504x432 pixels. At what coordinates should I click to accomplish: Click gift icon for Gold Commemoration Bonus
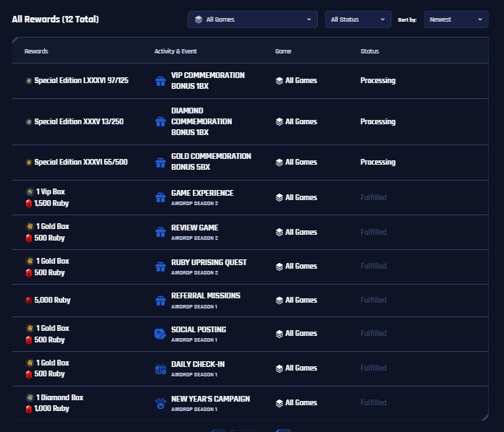tap(160, 163)
